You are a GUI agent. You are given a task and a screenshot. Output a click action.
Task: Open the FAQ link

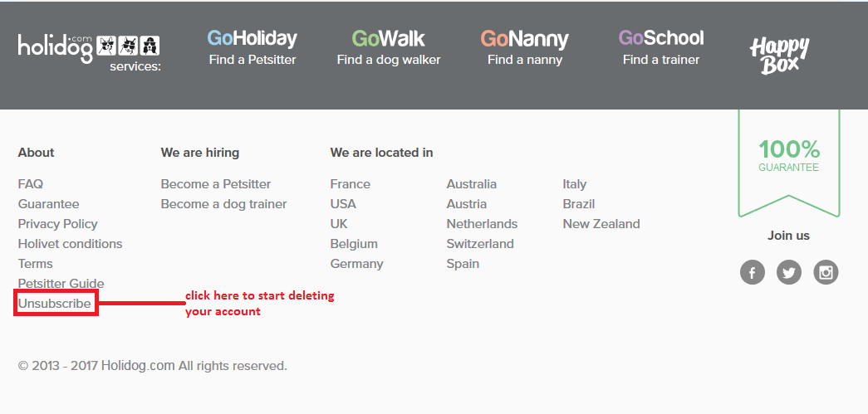pos(31,184)
